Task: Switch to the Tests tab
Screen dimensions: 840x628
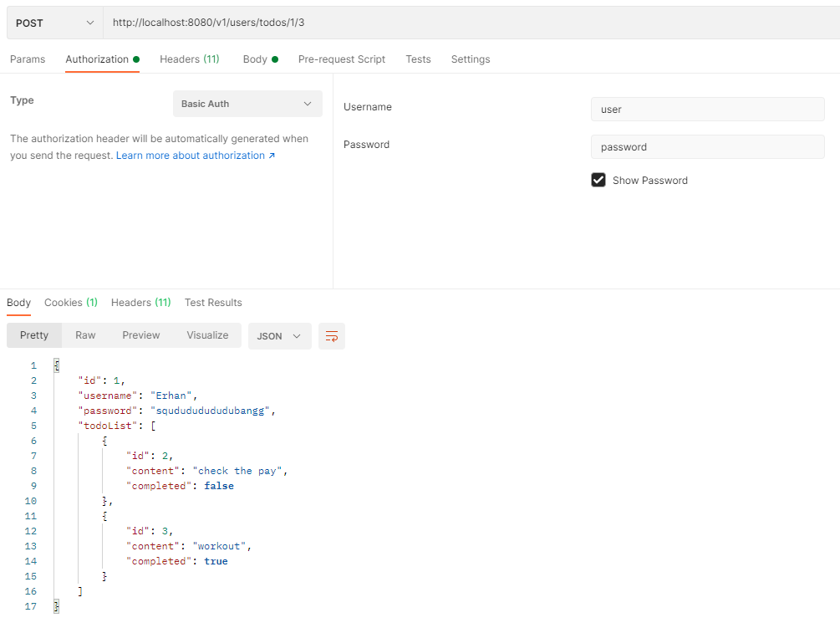Action: tap(418, 59)
